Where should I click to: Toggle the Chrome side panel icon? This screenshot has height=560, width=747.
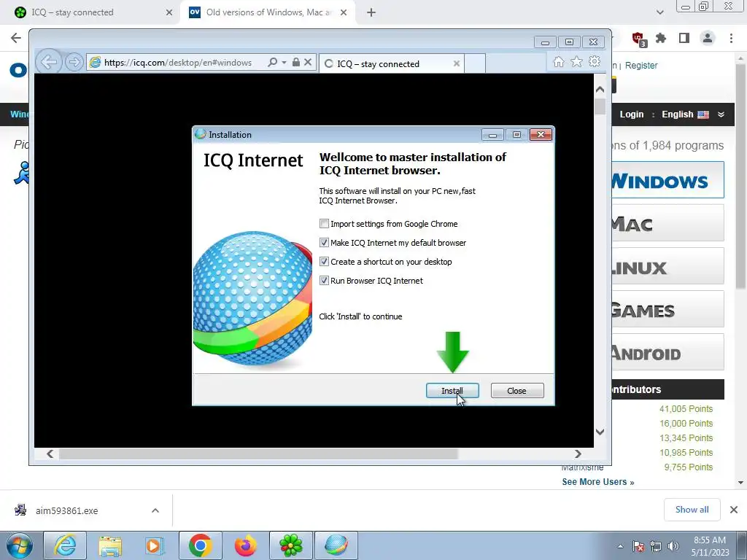tap(684, 38)
